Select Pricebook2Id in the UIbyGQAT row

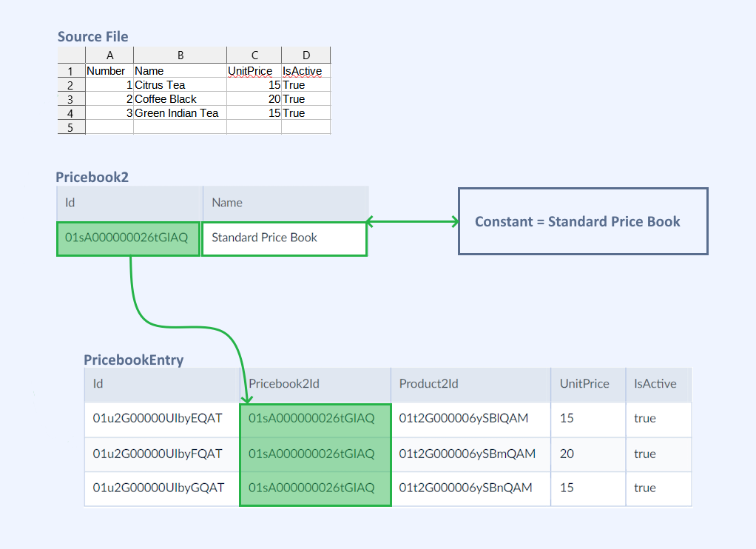click(315, 488)
